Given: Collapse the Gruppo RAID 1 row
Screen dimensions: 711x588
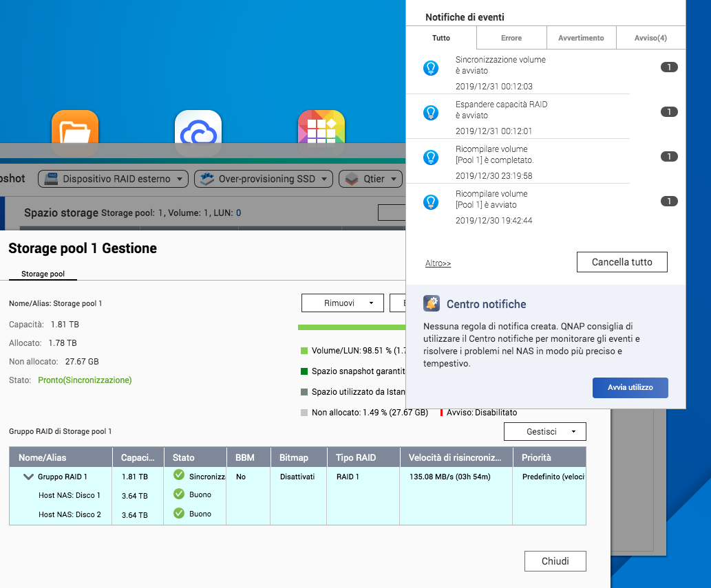Looking at the screenshot, I should (28, 476).
